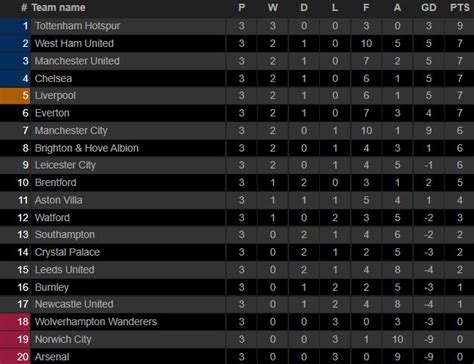
Task: Choose Brighton & Hove Albion row
Action: (237, 148)
